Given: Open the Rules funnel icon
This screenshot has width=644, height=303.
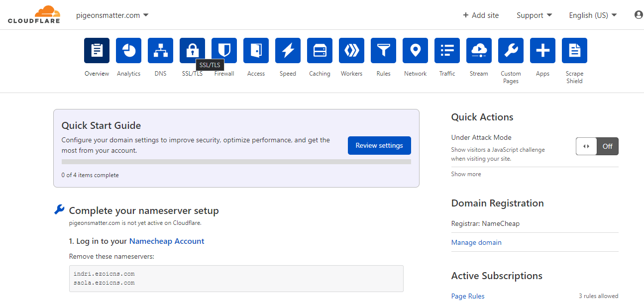Looking at the screenshot, I should coord(383,51).
